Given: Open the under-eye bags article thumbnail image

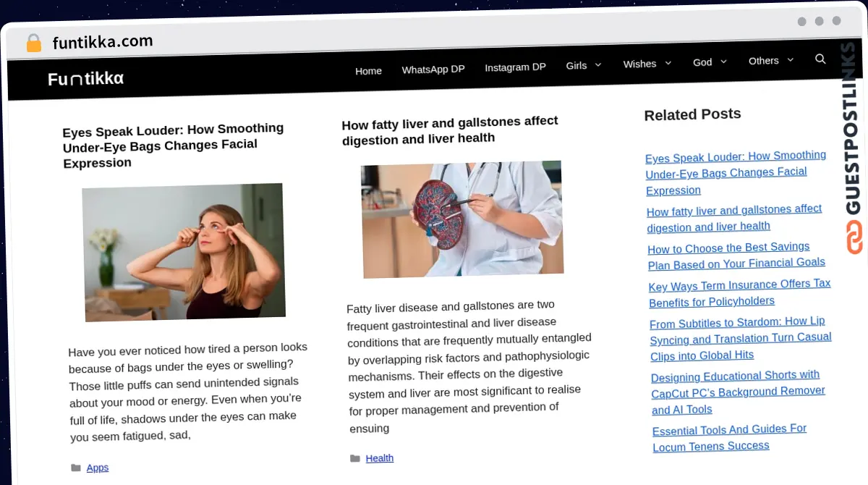Looking at the screenshot, I should click(x=184, y=252).
